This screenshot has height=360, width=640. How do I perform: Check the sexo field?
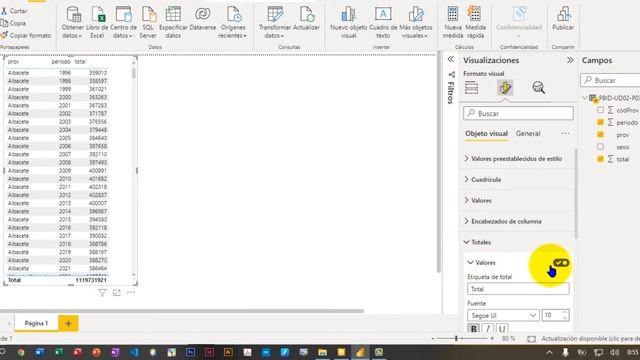(600, 147)
